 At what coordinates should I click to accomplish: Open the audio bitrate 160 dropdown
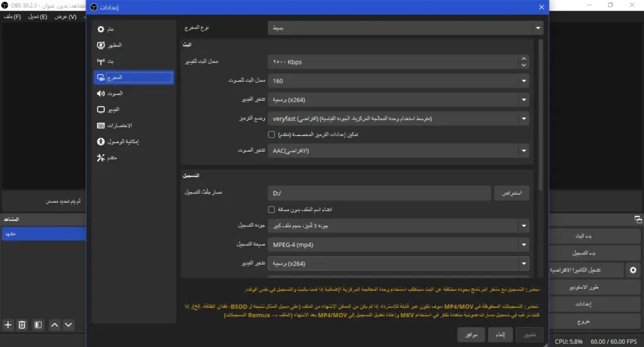(398, 81)
